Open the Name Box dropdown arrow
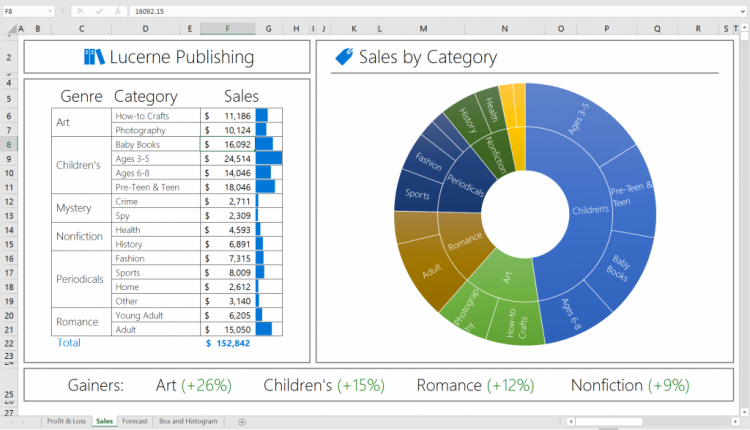The width and height of the screenshot is (750, 430). click(x=50, y=11)
